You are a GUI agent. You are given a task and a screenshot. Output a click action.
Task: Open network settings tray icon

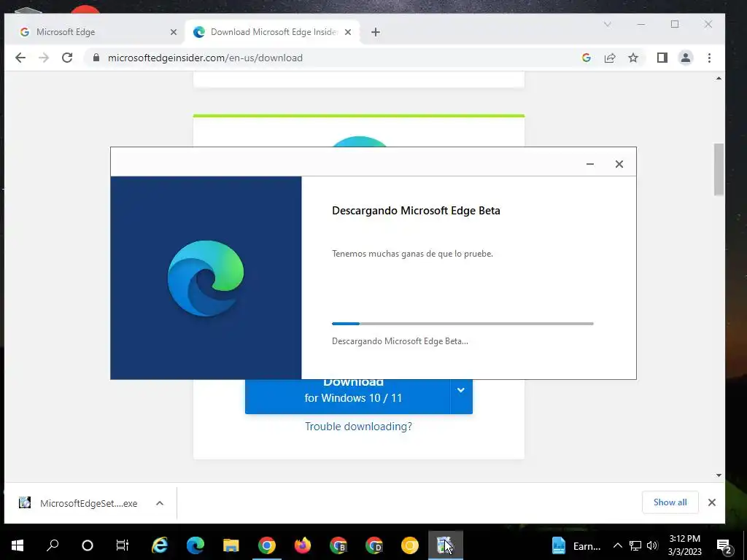coord(635,545)
